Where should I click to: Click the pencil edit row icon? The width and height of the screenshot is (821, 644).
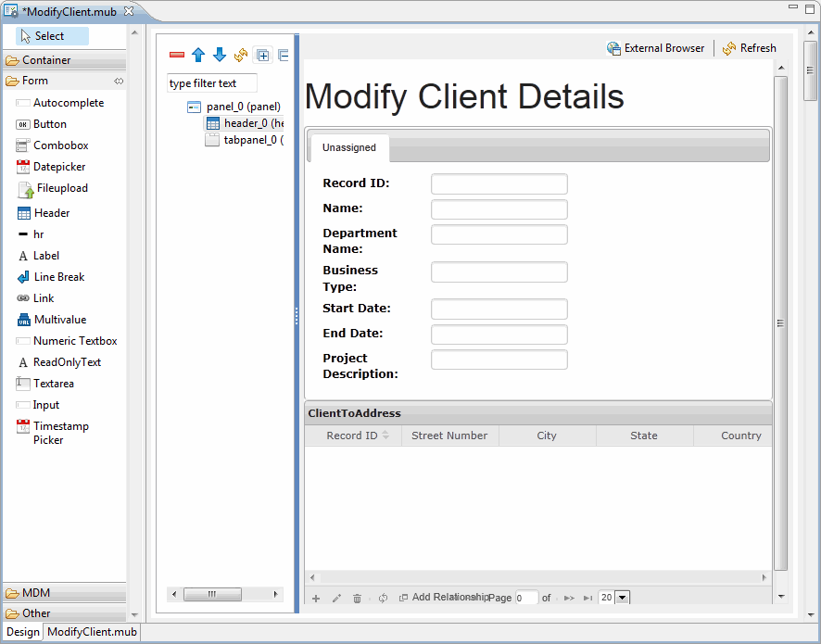click(336, 598)
